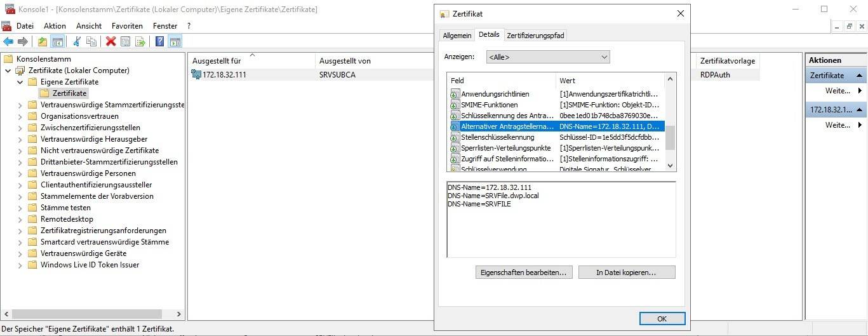Expand the Organisationsvertrauen tree node

pyautogui.click(x=20, y=116)
